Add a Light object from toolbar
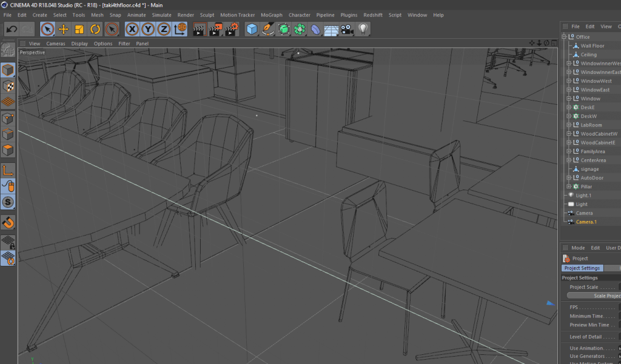Viewport: 621px width, 364px height. (x=363, y=28)
